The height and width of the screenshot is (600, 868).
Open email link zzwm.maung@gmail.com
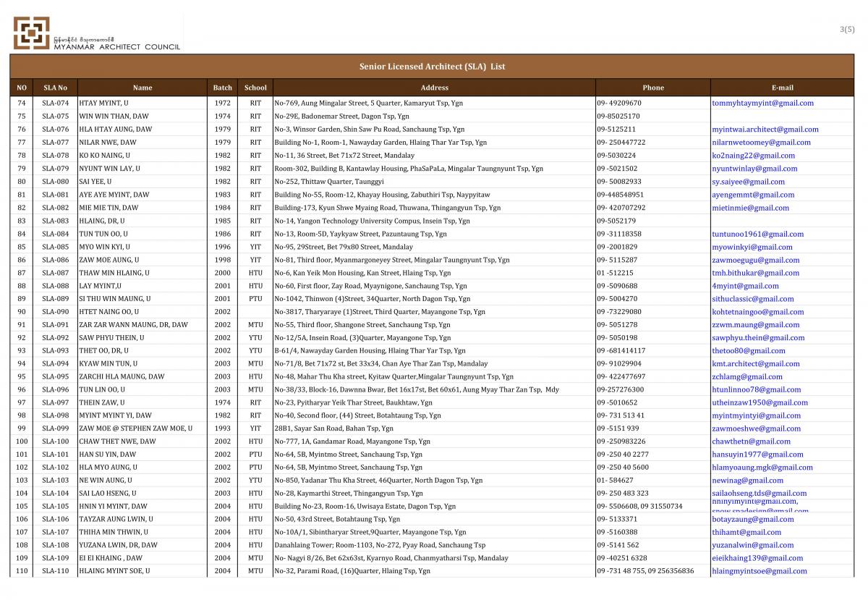(755, 325)
